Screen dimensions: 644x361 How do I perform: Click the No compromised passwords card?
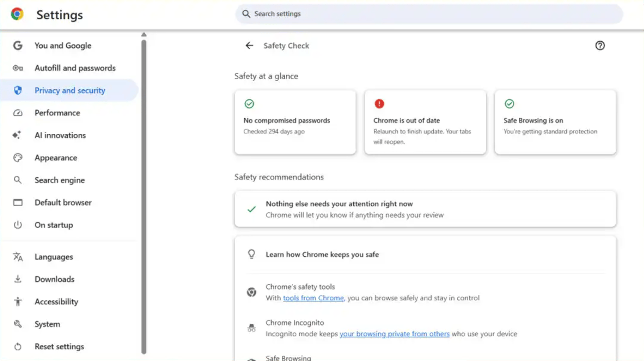coord(295,122)
